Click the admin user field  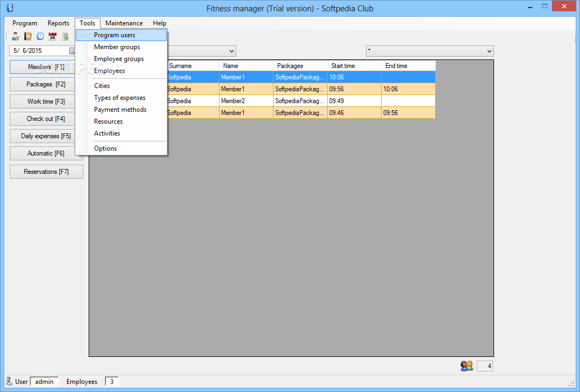pos(44,382)
